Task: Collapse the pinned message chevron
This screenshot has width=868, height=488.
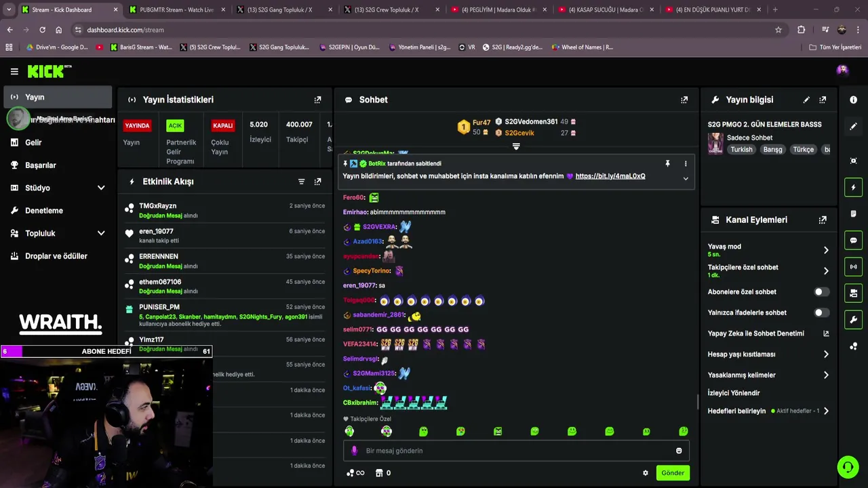Action: [x=686, y=179]
